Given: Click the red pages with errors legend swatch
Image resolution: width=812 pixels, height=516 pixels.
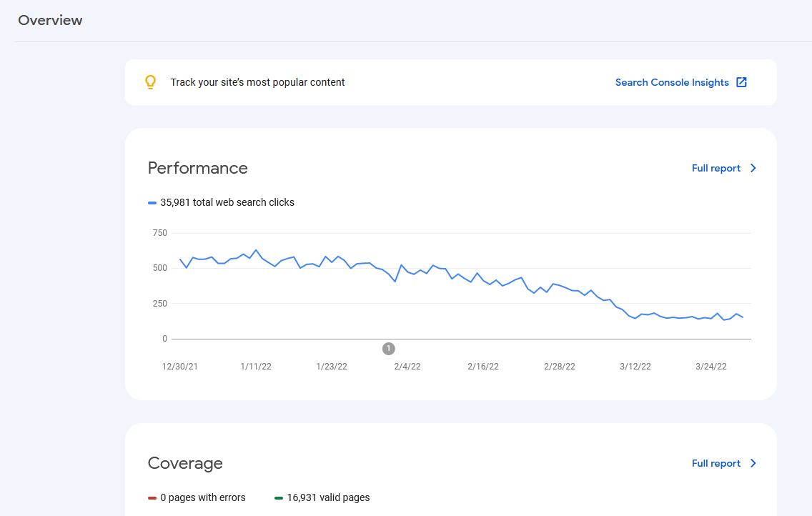Looking at the screenshot, I should click(152, 498).
